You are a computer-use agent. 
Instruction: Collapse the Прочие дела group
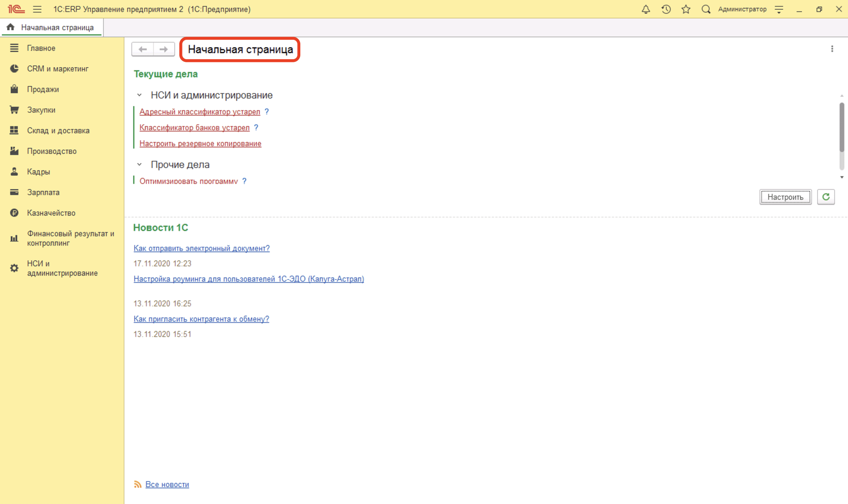140,164
